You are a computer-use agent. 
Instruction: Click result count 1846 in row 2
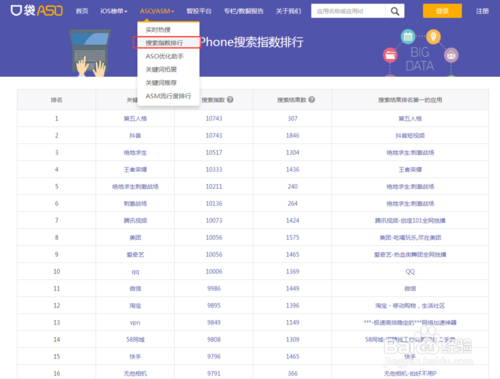coord(293,135)
